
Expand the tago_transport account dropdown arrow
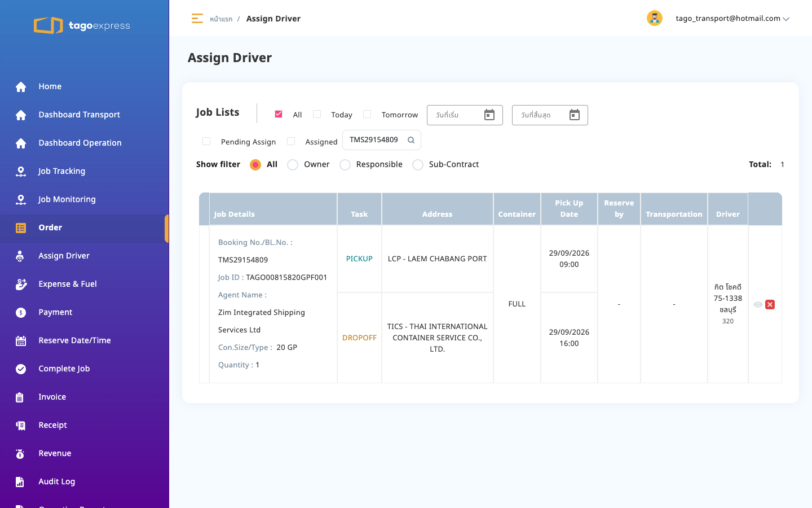(x=786, y=19)
